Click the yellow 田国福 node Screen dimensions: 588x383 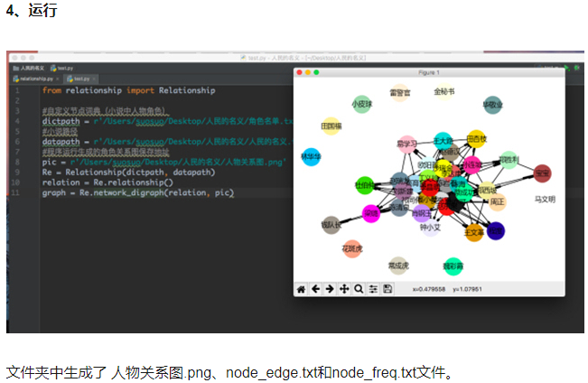pos(331,126)
